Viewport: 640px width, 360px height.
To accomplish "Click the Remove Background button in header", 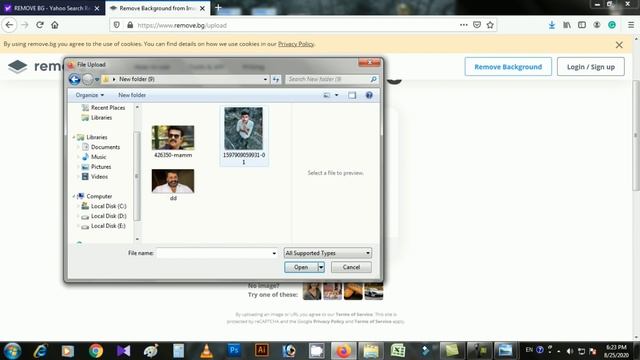I will (x=508, y=67).
